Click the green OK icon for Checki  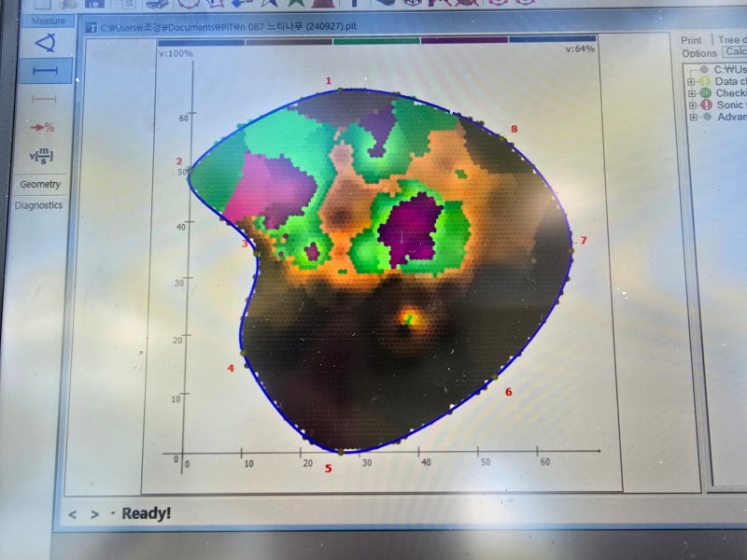(x=706, y=92)
